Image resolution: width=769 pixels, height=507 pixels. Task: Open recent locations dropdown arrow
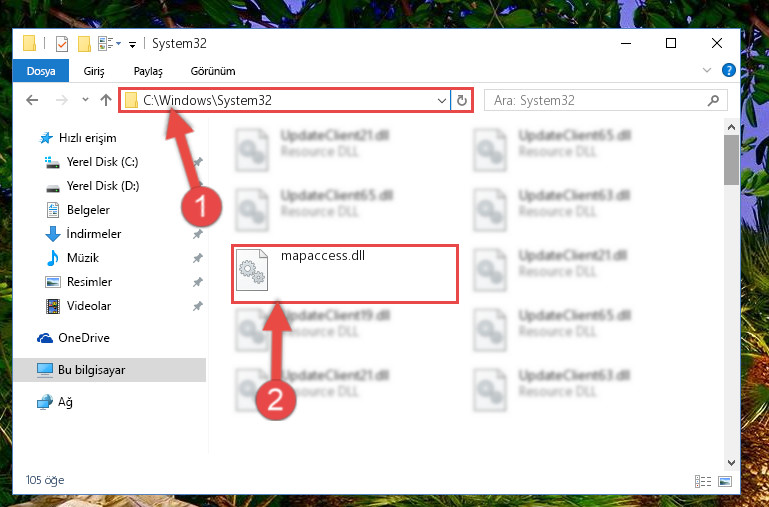click(x=85, y=100)
